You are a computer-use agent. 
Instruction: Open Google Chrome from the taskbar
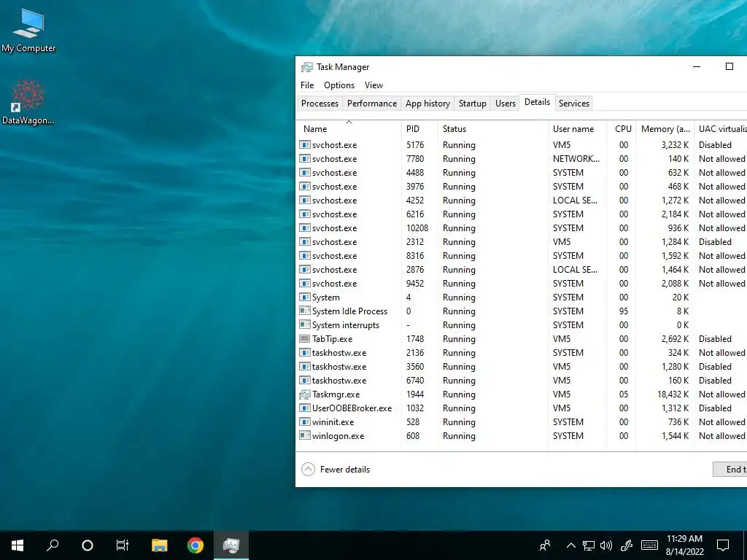[196, 545]
